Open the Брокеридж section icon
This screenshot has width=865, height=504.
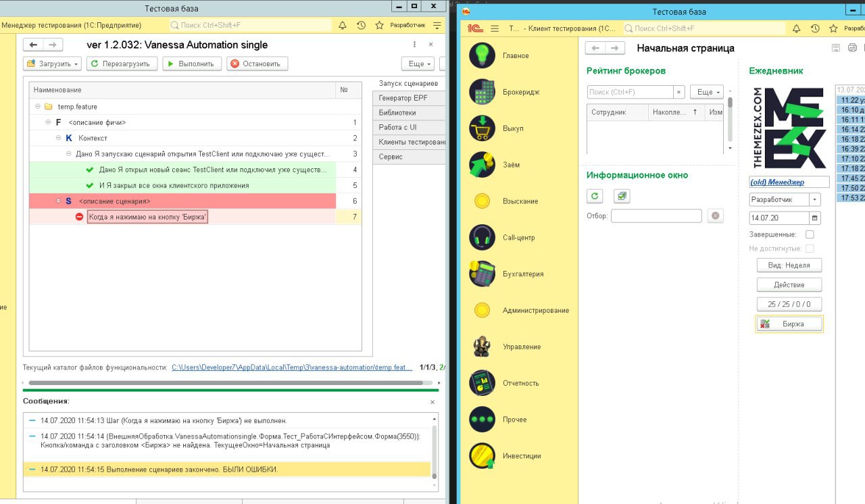(482, 92)
